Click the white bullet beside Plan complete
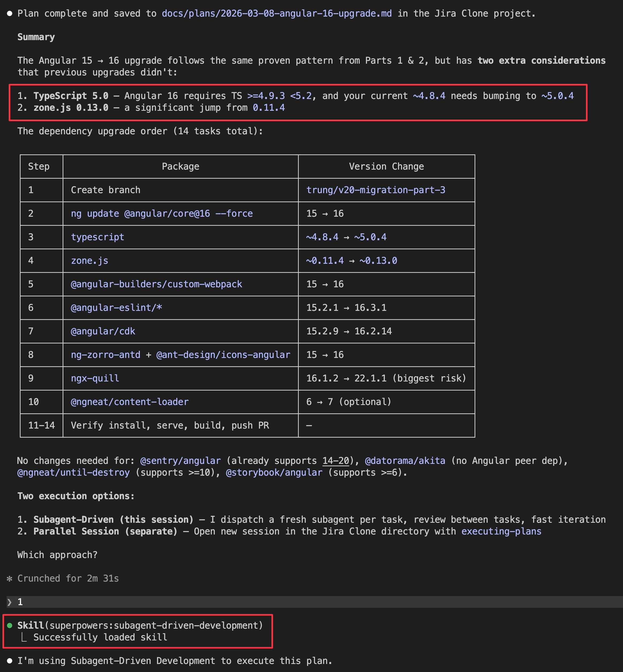This screenshot has height=672, width=623. 10,13
